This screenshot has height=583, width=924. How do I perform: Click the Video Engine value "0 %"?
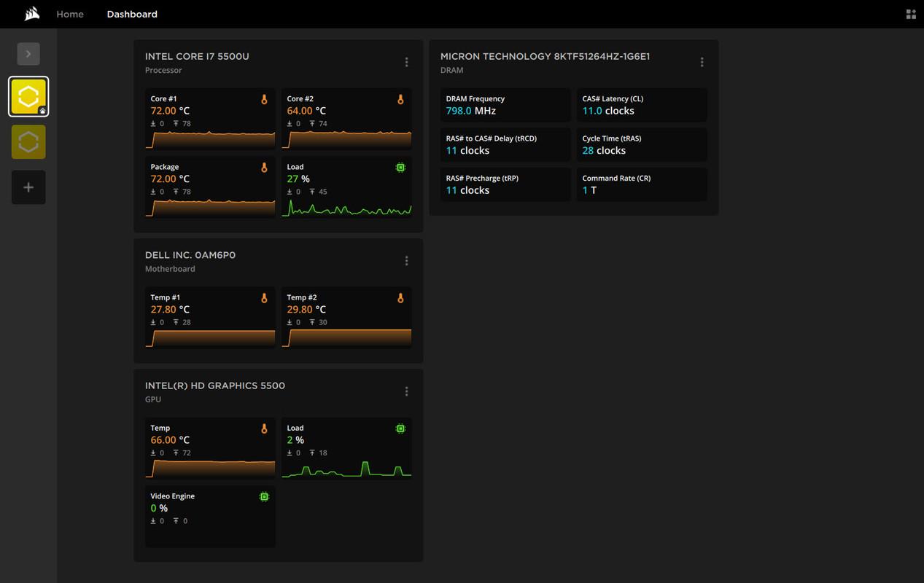(x=159, y=509)
